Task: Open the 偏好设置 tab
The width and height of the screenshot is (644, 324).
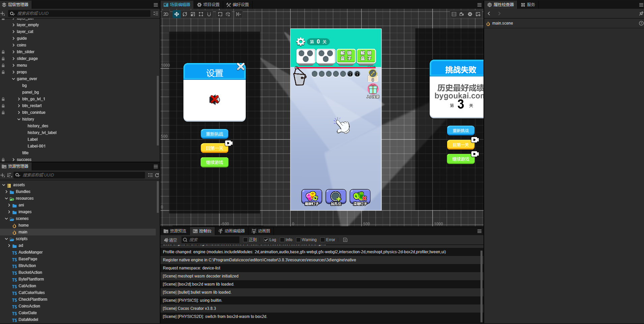Action: 238,4
